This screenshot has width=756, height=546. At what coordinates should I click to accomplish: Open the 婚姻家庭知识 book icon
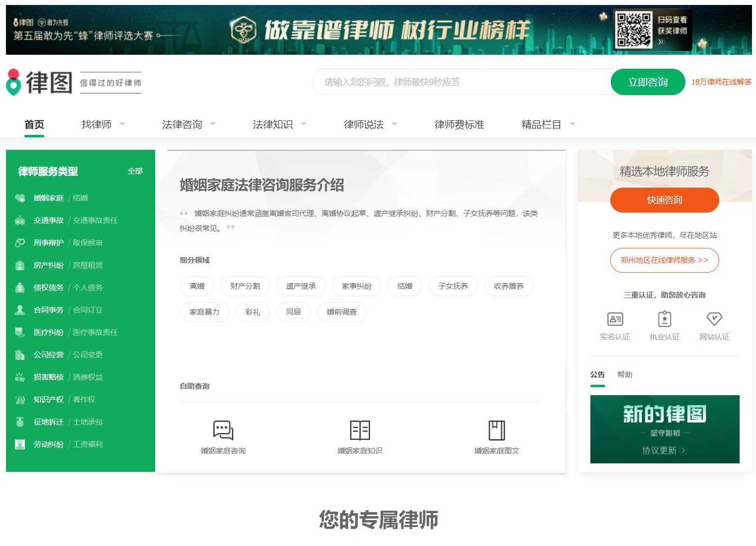pyautogui.click(x=360, y=430)
